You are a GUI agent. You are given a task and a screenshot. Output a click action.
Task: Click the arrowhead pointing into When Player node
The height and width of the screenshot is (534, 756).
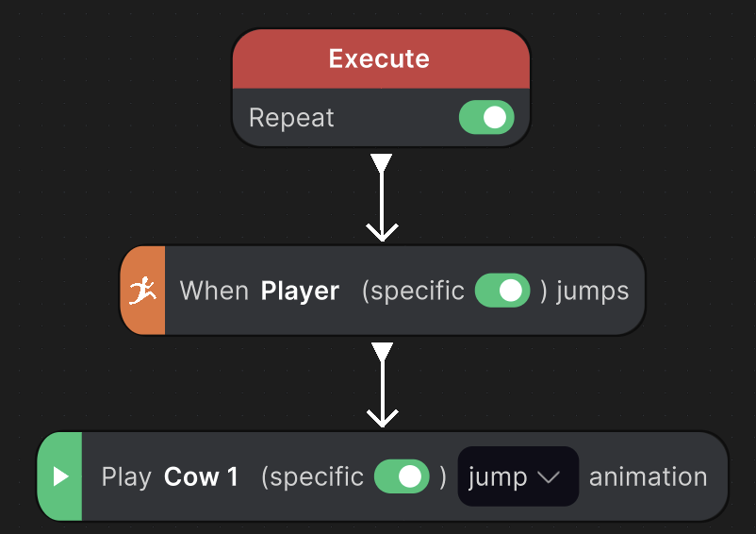pos(382,232)
